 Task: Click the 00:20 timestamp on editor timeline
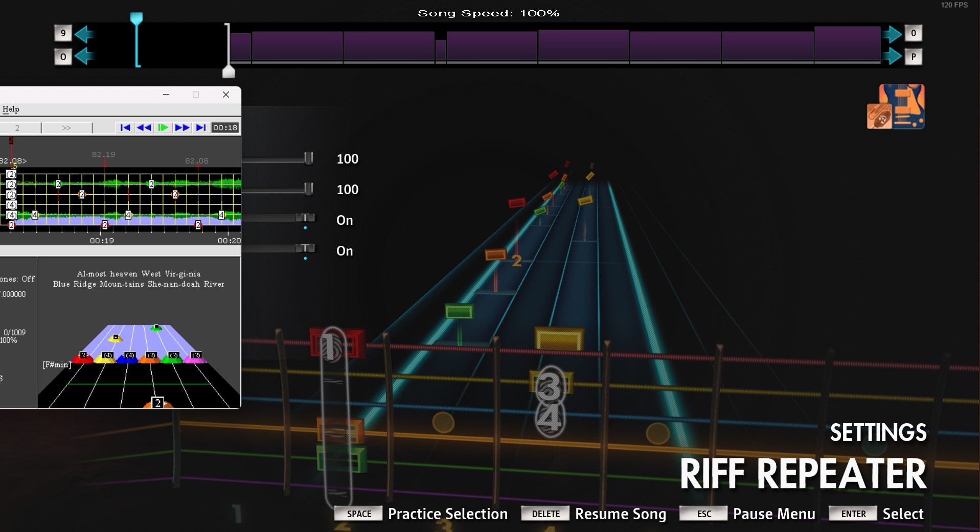coord(229,241)
